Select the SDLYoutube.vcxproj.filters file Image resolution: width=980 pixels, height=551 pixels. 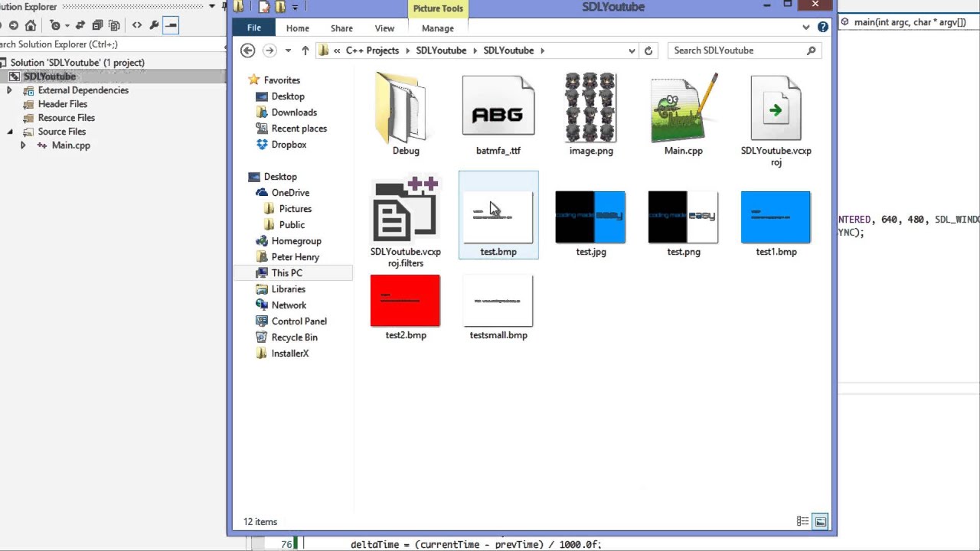point(406,222)
